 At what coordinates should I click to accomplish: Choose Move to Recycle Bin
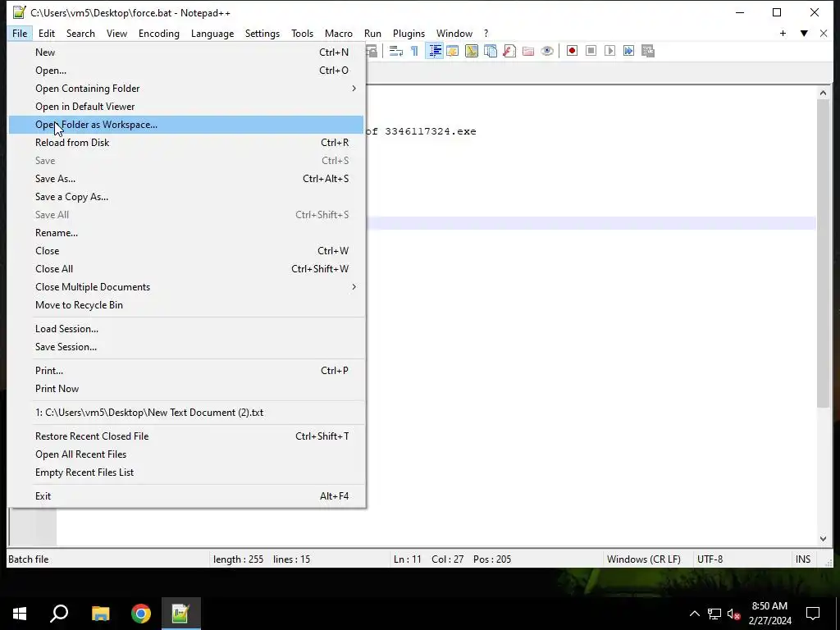tap(186, 305)
